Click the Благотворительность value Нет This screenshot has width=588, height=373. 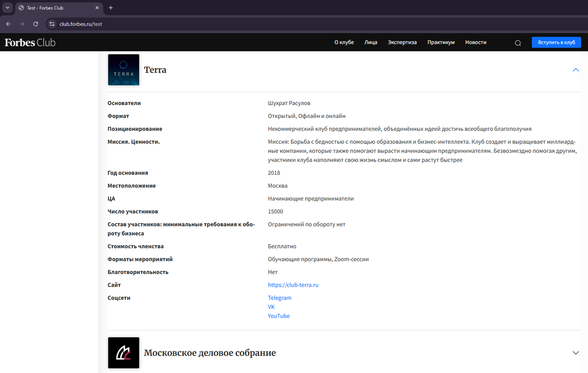273,272
